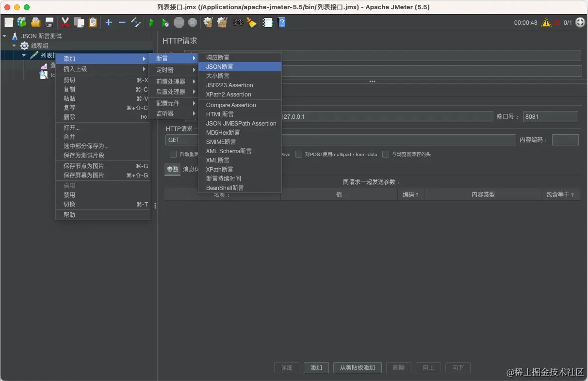Choose XPath2 Assertion menu item
This screenshot has height=381, width=588.
click(x=240, y=94)
